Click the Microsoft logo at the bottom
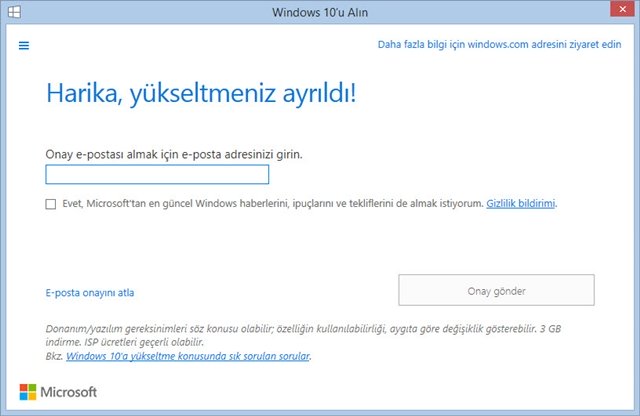The image size is (640, 416). point(58,392)
